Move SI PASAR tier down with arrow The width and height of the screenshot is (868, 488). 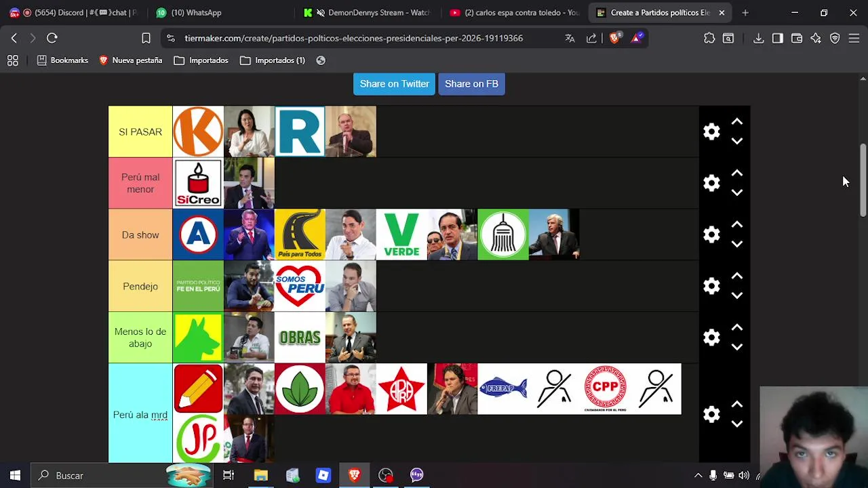point(737,141)
